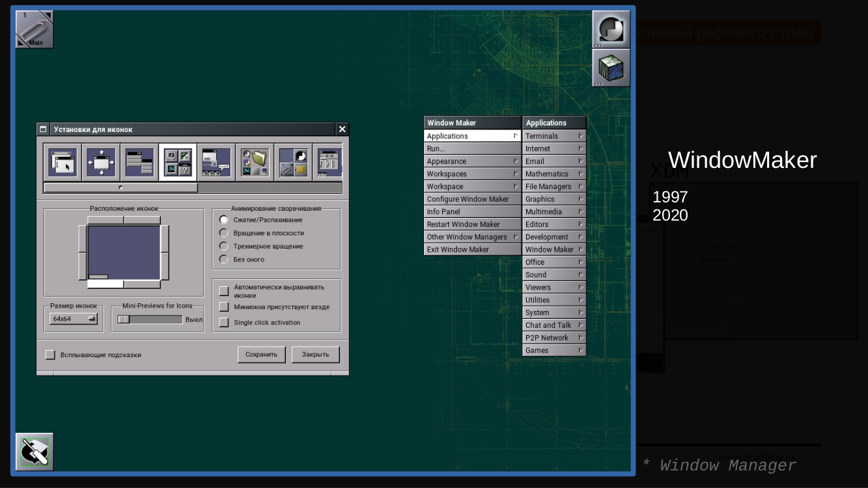Expand the Games submenu

[554, 350]
